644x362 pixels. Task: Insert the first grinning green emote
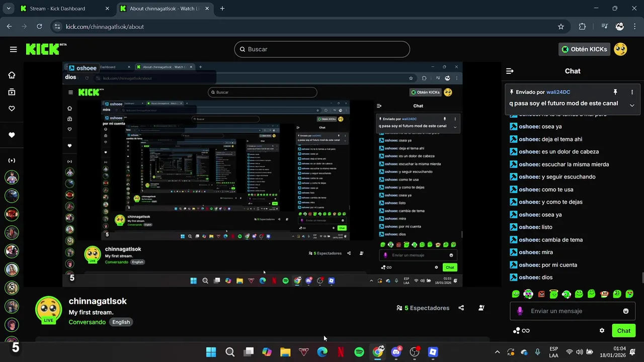click(x=516, y=294)
